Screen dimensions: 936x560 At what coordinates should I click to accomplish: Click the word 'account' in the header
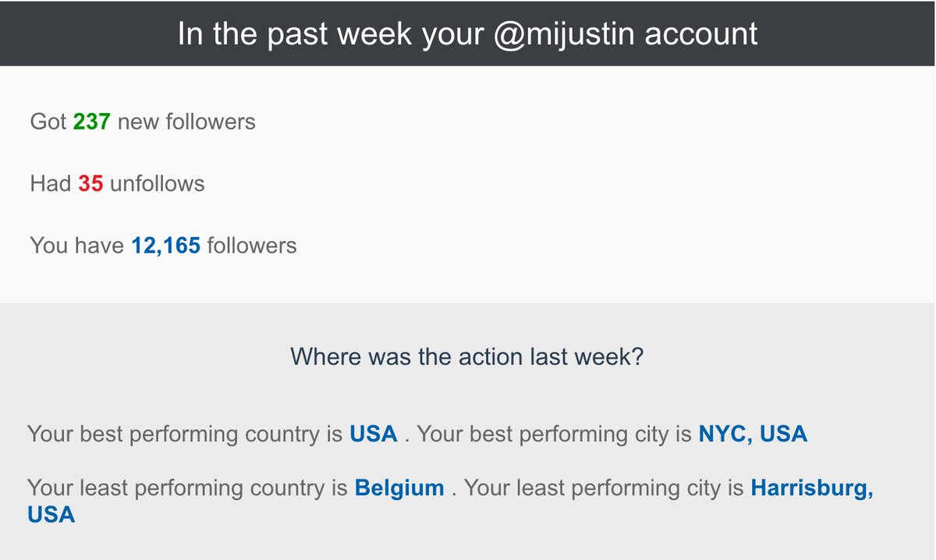tap(706, 34)
